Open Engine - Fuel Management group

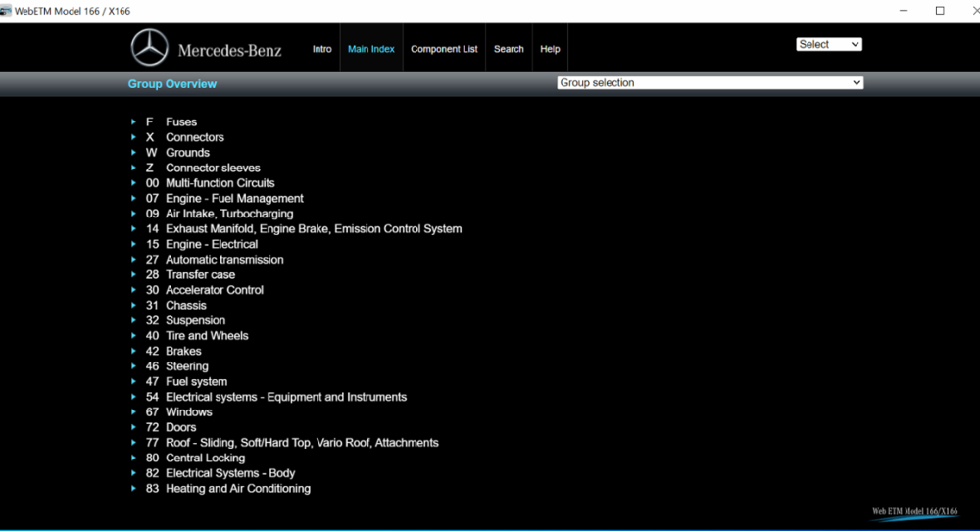(x=234, y=199)
